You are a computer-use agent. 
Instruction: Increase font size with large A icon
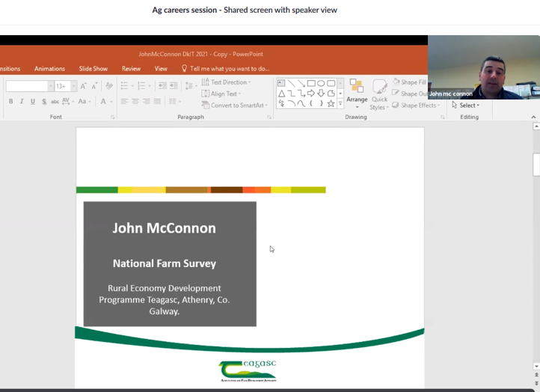click(x=83, y=86)
